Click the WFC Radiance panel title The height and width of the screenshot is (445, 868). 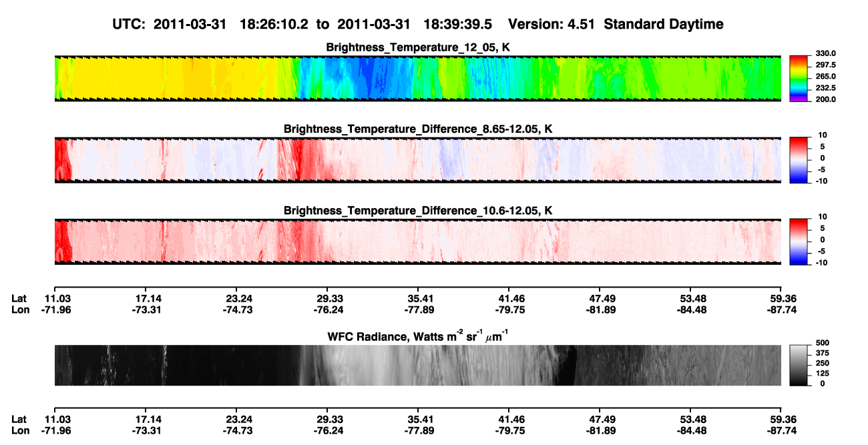click(x=418, y=336)
